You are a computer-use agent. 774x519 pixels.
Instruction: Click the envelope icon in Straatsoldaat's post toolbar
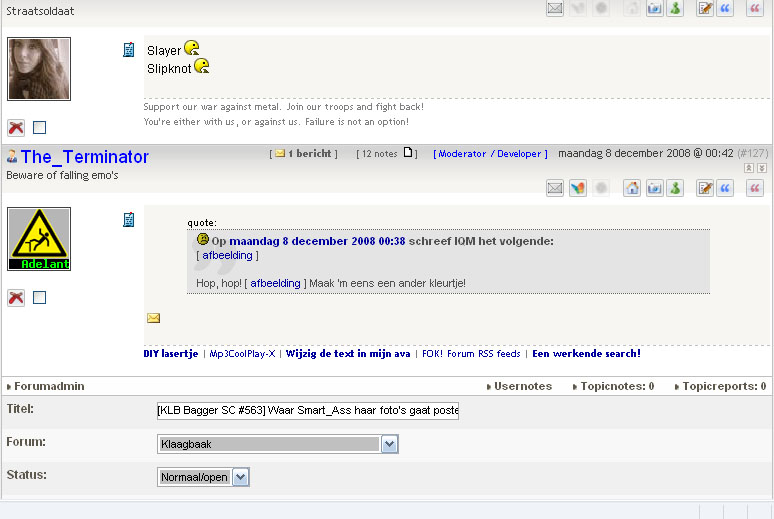pos(555,8)
